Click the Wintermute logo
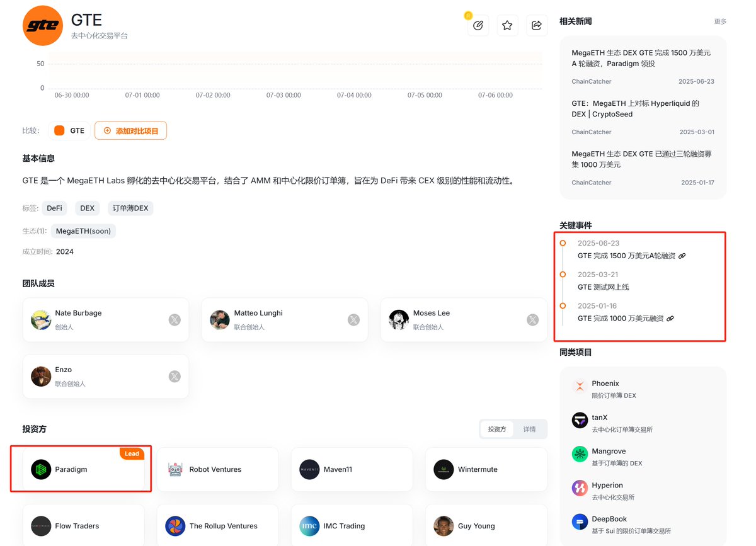 (x=444, y=470)
